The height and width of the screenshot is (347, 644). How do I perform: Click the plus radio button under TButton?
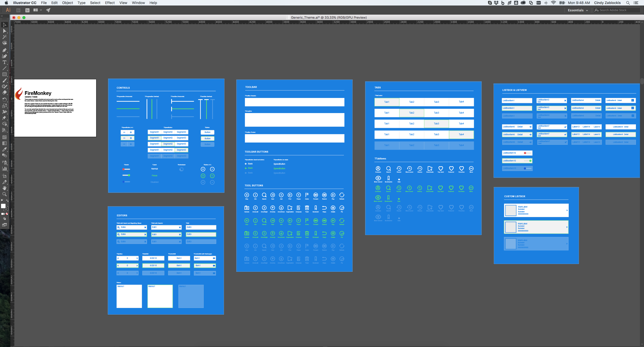click(203, 169)
